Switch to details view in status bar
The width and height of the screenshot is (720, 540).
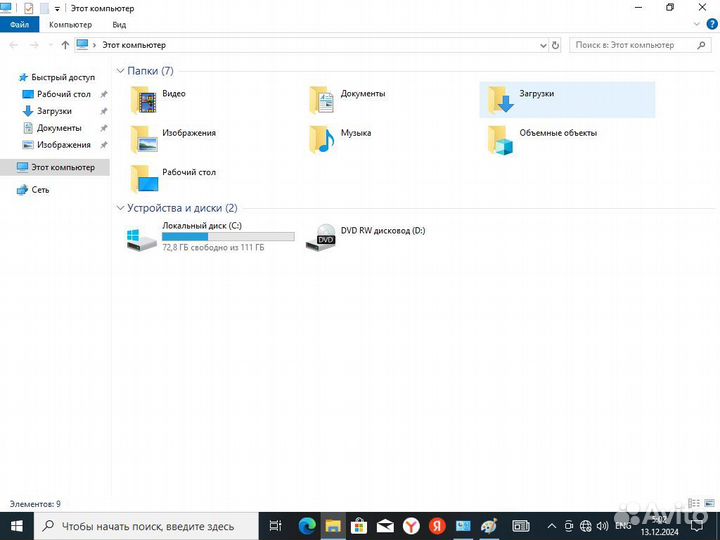tap(694, 504)
